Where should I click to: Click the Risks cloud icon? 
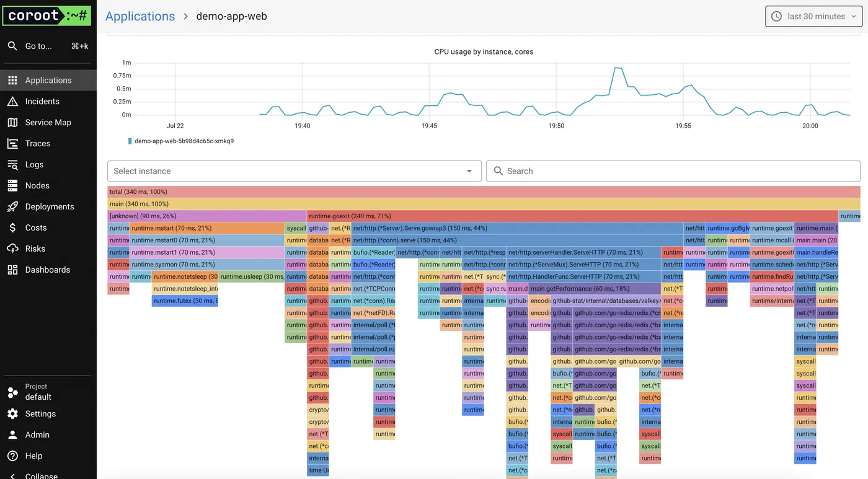click(12, 248)
